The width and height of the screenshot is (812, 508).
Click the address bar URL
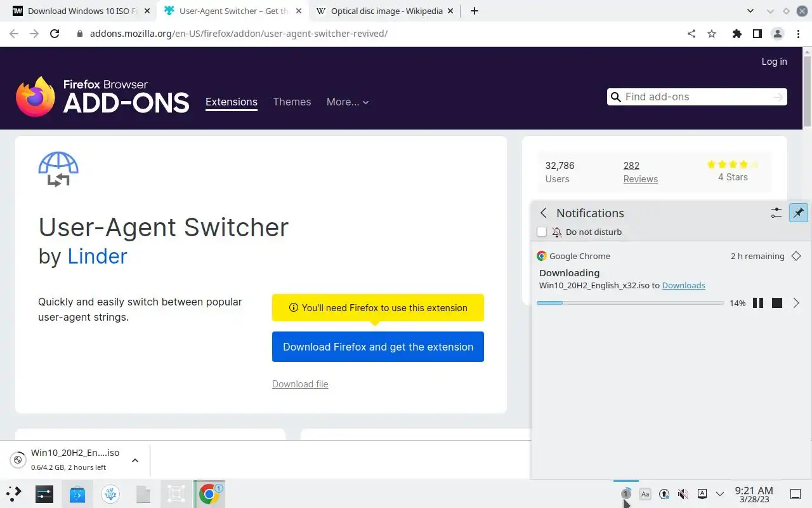tap(238, 34)
